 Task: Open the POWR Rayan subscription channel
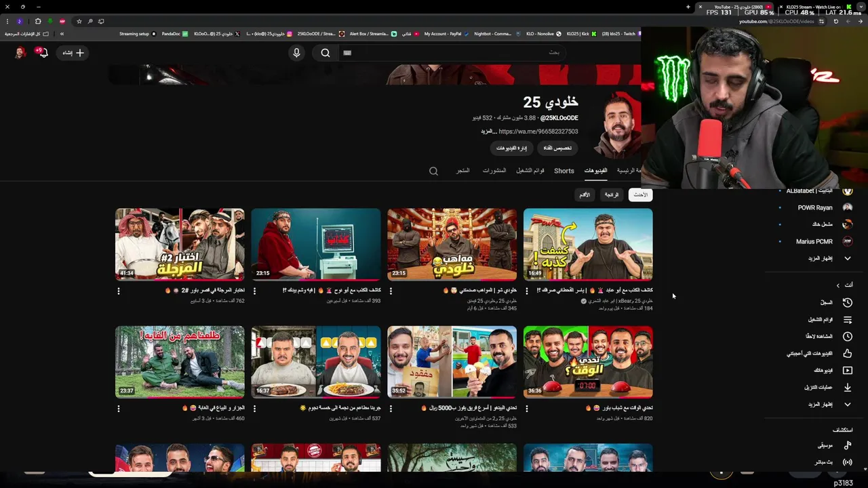point(816,208)
